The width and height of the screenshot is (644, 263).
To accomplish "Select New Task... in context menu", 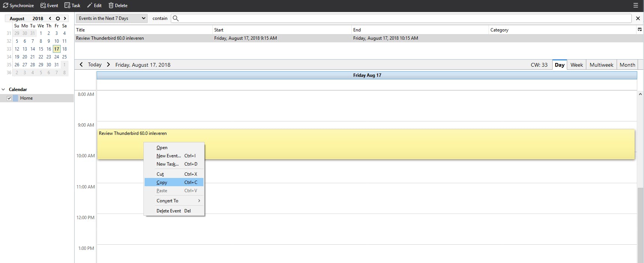I will pyautogui.click(x=174, y=164).
